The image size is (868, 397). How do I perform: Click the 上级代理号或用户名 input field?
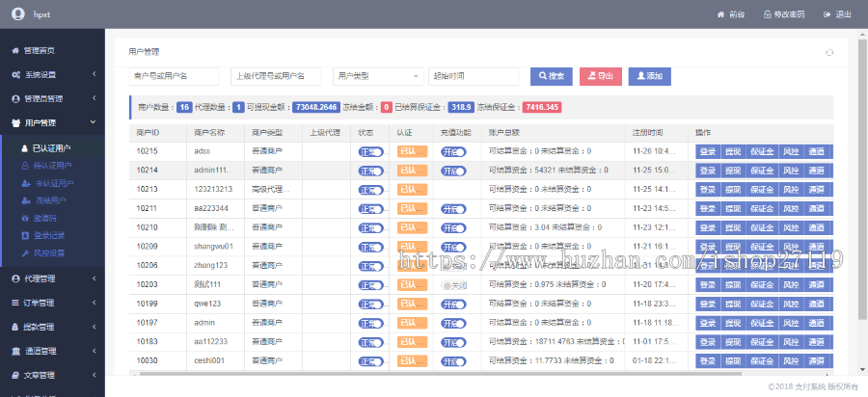point(276,76)
